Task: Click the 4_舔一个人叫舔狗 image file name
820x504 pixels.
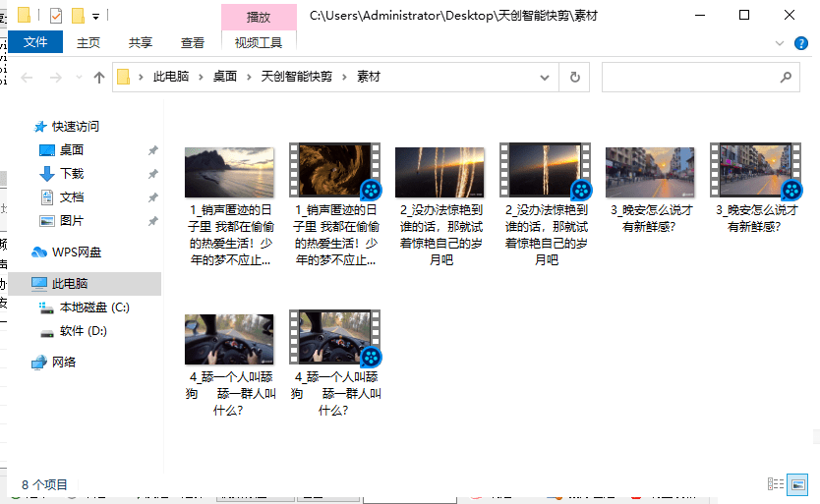Action: tap(230, 393)
